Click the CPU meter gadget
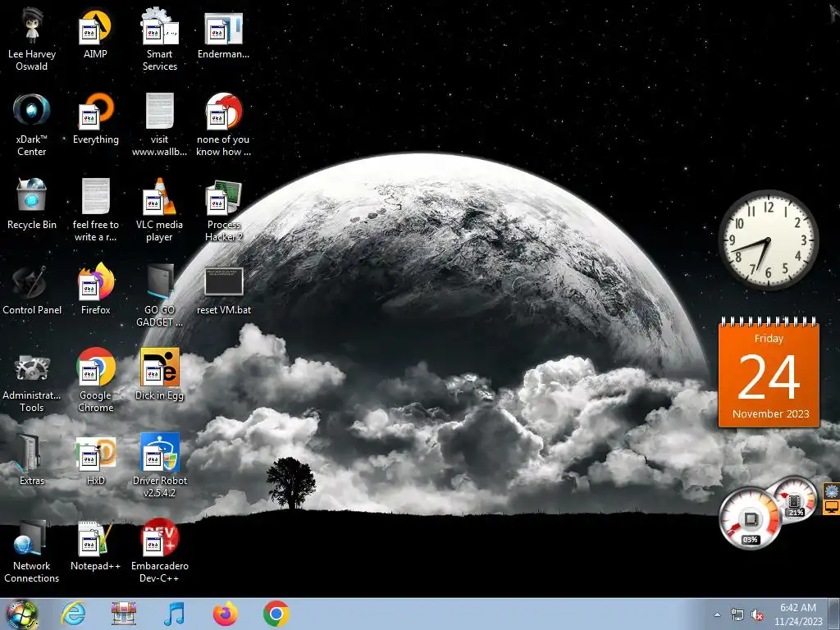The image size is (840, 630). [750, 518]
